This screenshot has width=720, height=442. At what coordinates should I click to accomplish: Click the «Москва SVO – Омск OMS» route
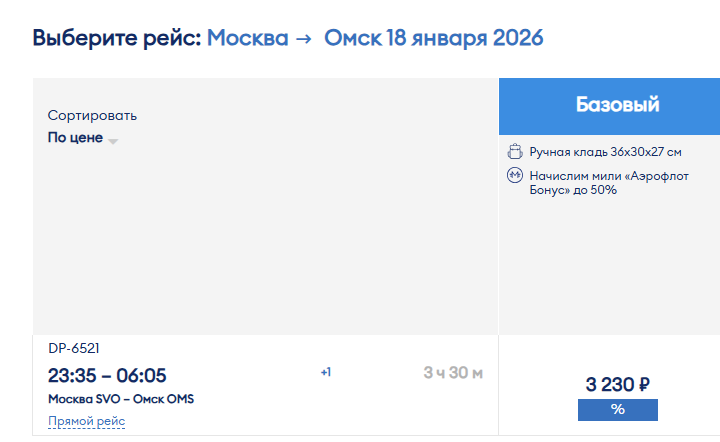(x=121, y=399)
